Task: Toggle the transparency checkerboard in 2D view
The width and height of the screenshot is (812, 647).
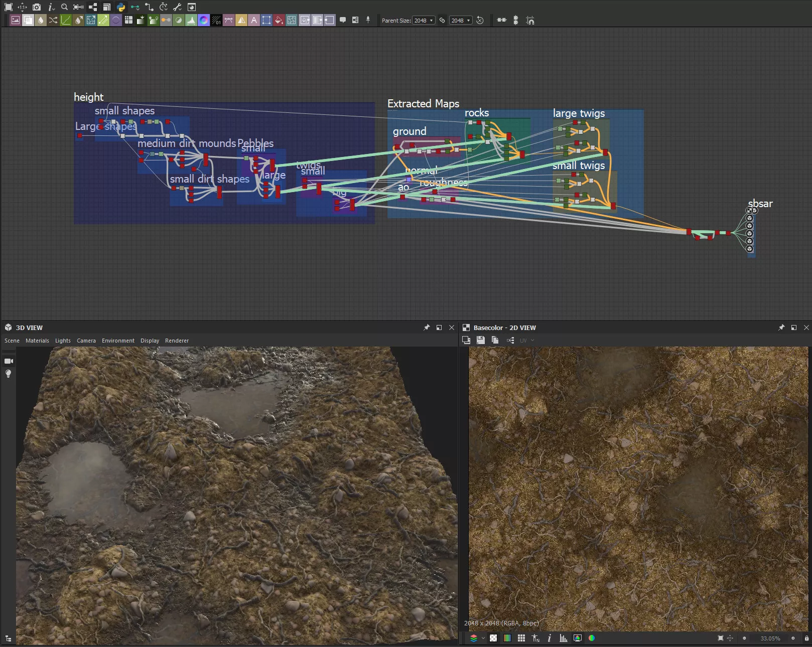Action: point(493,638)
